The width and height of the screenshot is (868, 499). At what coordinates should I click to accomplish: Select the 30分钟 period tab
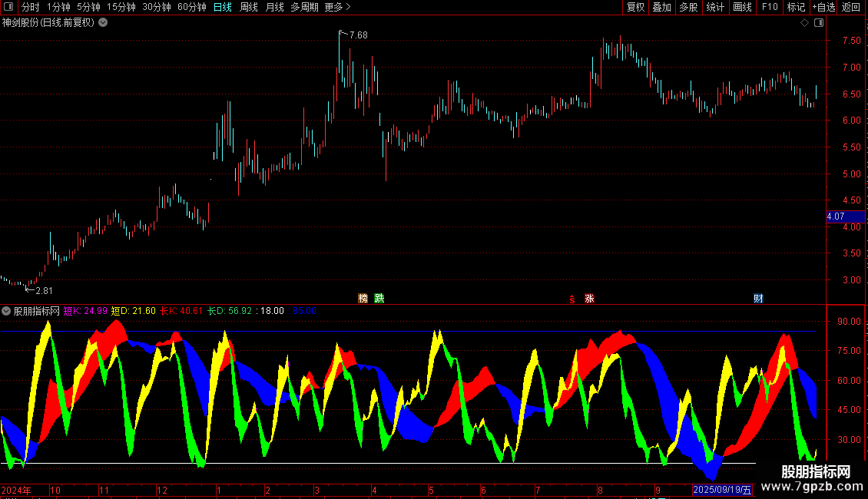coord(156,7)
